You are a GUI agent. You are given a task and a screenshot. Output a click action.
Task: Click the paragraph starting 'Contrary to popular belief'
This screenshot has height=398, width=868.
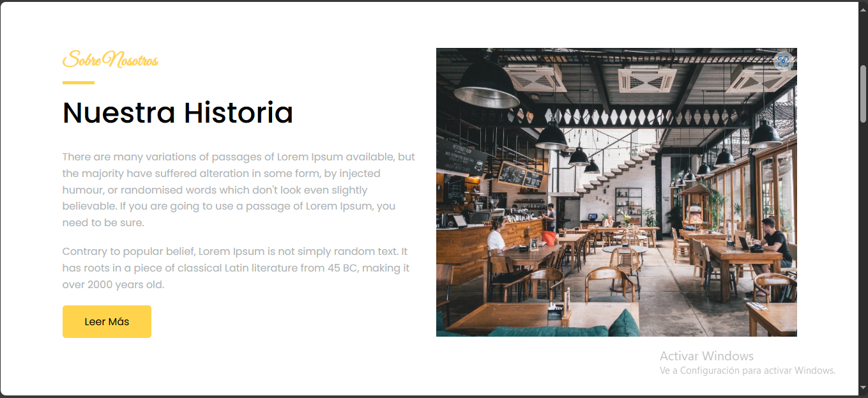tap(236, 268)
